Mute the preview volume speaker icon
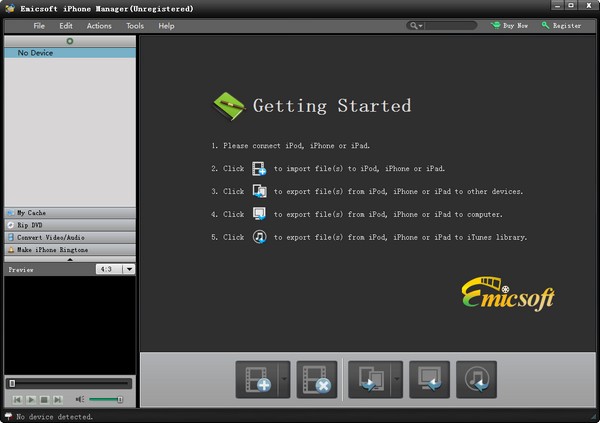Viewport: 600px width, 423px height. pos(79,400)
